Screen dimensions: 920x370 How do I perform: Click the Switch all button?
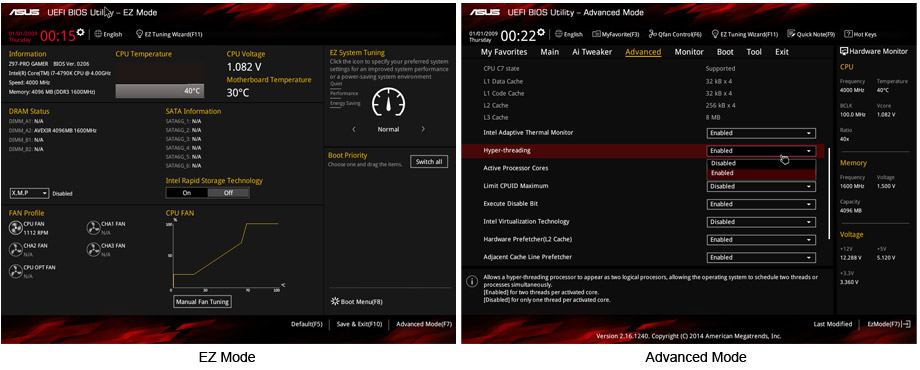click(x=429, y=161)
